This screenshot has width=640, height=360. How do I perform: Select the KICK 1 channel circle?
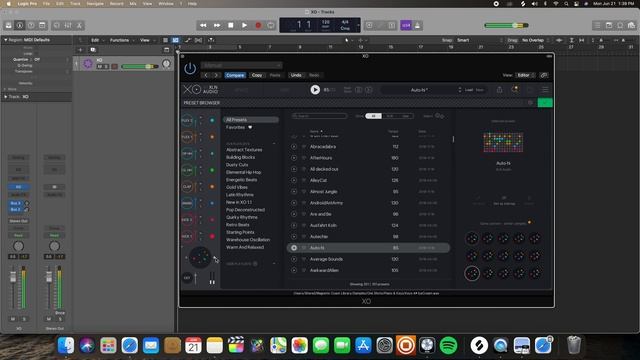click(x=187, y=236)
